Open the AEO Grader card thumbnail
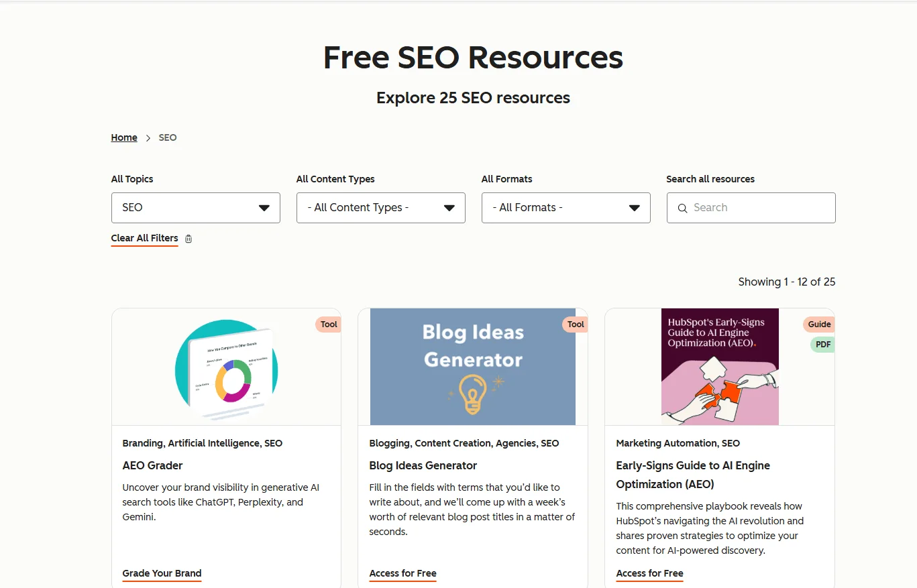The width and height of the screenshot is (917, 588). pos(226,367)
